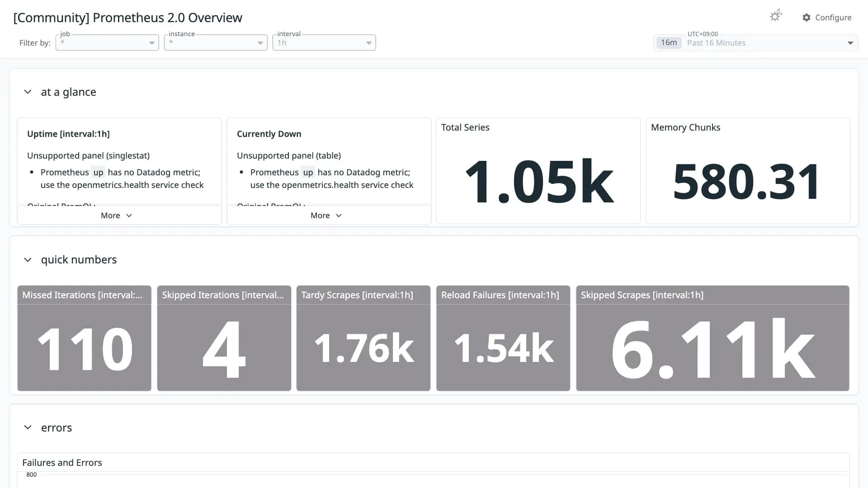Click the Tardy Scrapes value 1.76k
The image size is (868, 488).
[363, 348]
